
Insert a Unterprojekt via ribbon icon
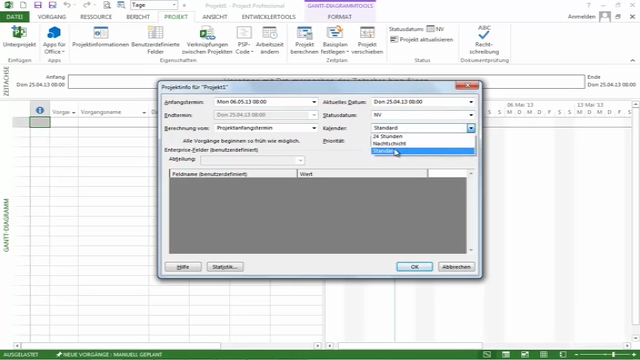pyautogui.click(x=19, y=37)
